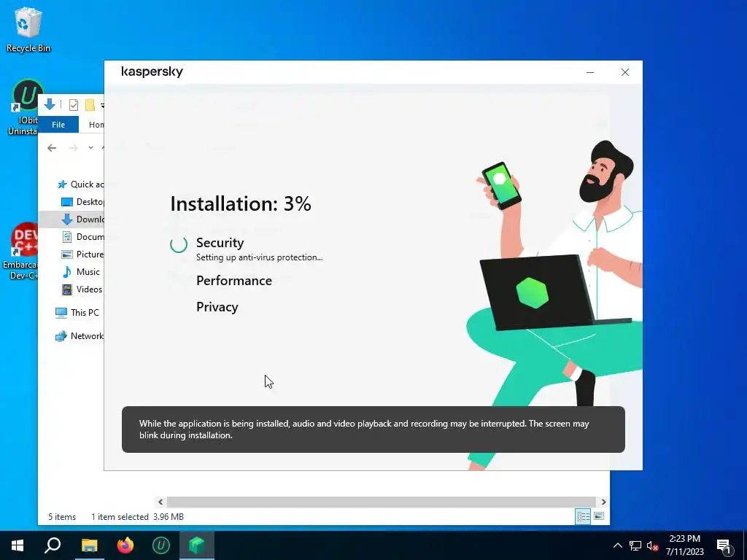Open File Explorer from the taskbar
The width and height of the screenshot is (747, 560).
click(89, 545)
